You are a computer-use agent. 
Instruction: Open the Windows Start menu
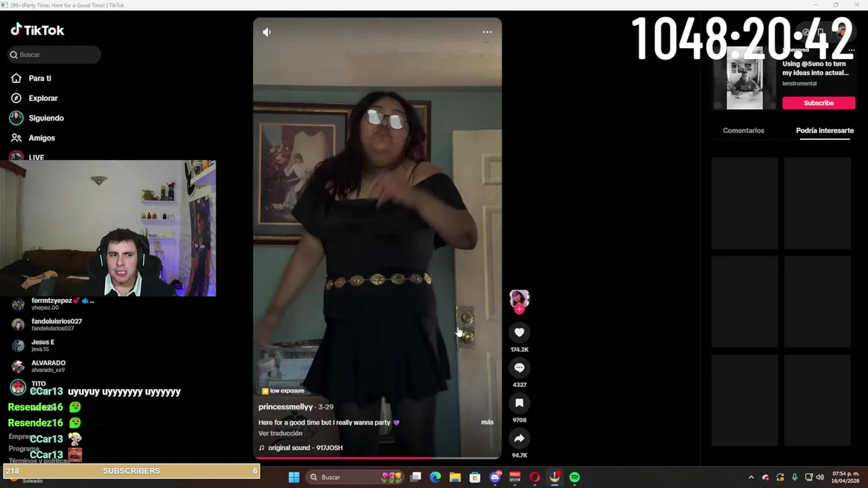[294, 477]
